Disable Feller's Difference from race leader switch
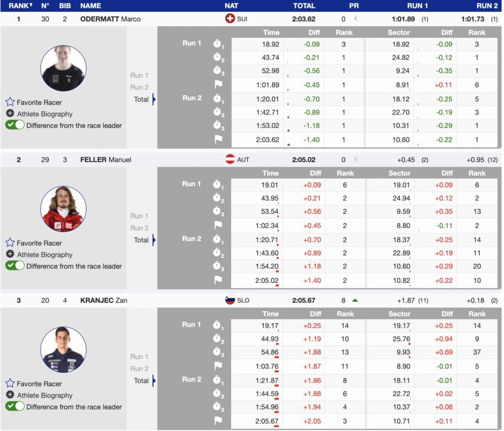Viewport: 504px width, 431px height. click(15, 266)
